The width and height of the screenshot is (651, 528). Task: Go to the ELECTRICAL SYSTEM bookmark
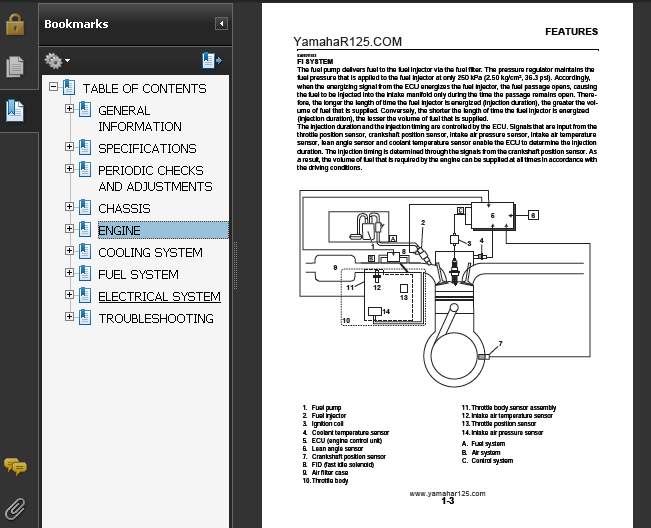(x=159, y=296)
